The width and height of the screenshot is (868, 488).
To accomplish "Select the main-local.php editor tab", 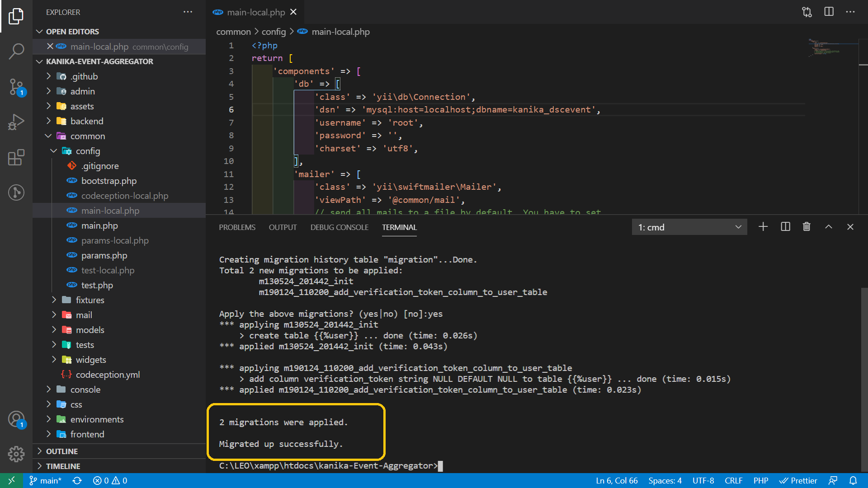I will [x=256, y=12].
